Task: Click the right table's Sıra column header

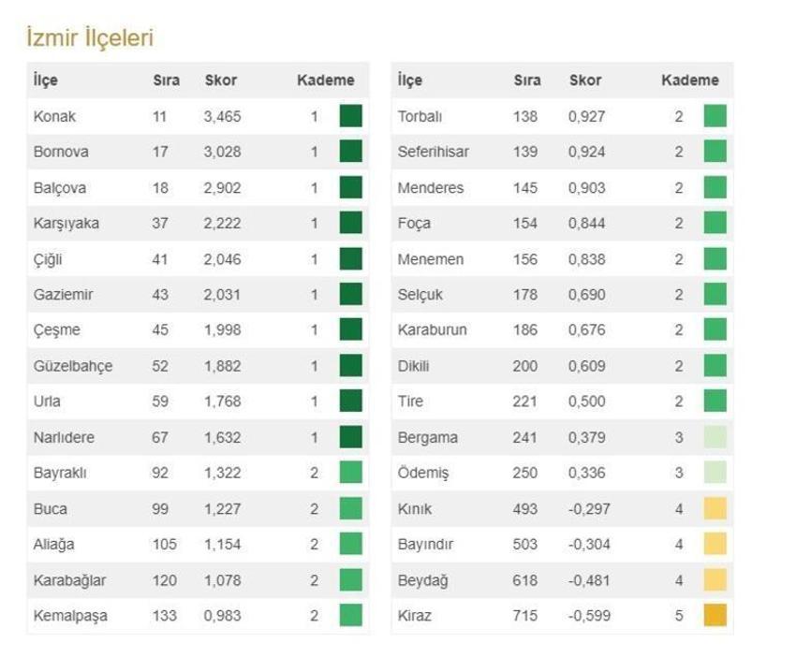Action: coord(527,80)
